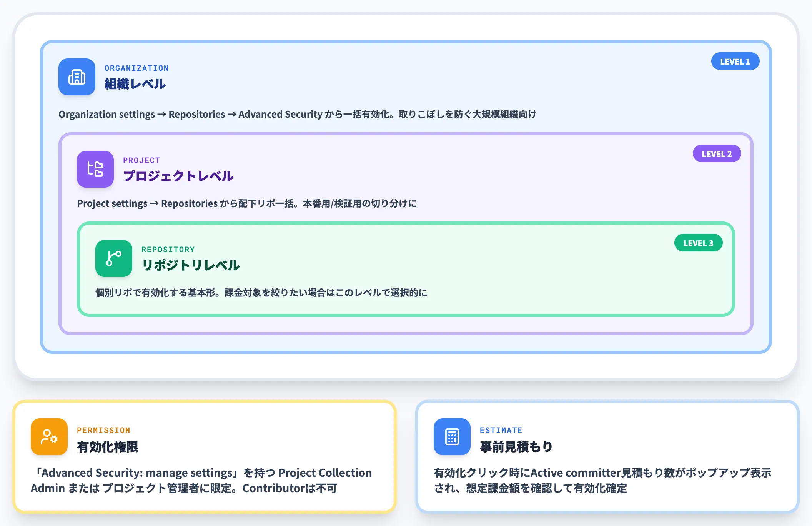This screenshot has width=812, height=526.
Task: Click the プロジェクトレベル heading
Action: pyautogui.click(x=178, y=176)
